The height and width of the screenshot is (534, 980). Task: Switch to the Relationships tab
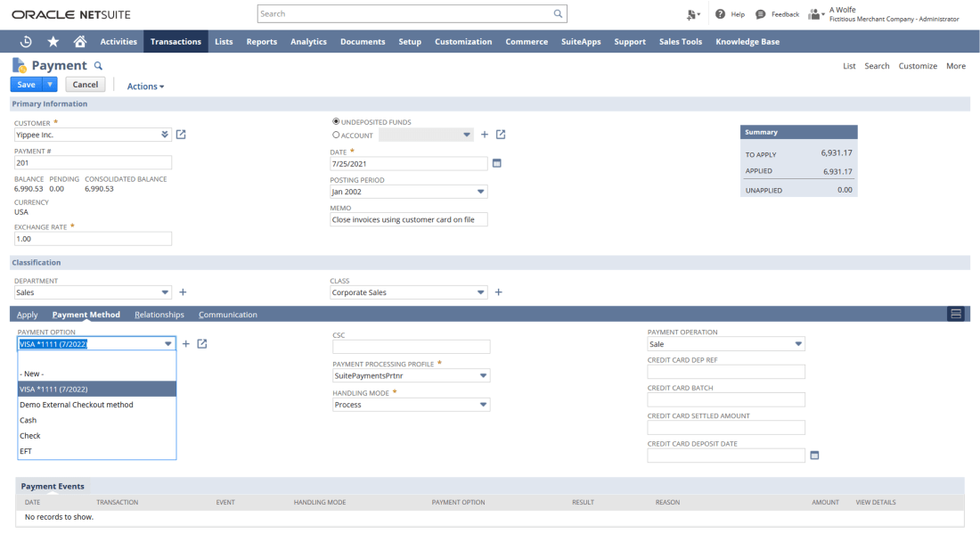pyautogui.click(x=159, y=315)
